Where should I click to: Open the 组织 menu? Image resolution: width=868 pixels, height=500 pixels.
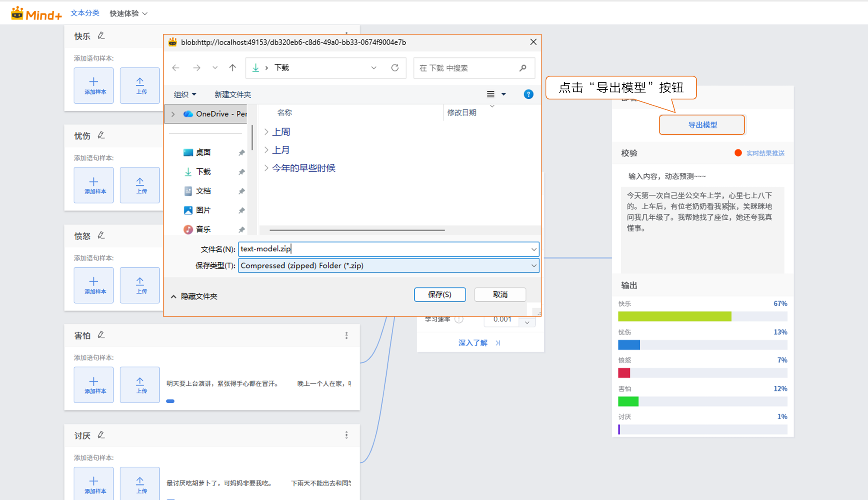pyautogui.click(x=185, y=94)
